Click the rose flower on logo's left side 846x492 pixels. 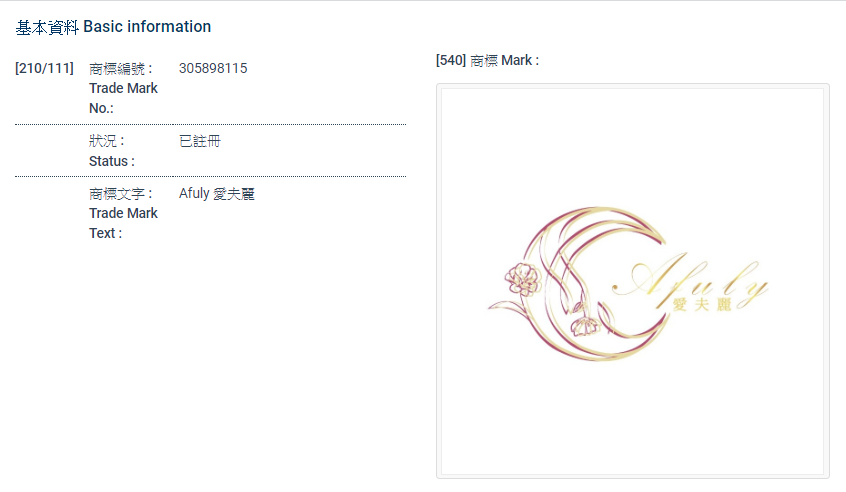tap(520, 276)
